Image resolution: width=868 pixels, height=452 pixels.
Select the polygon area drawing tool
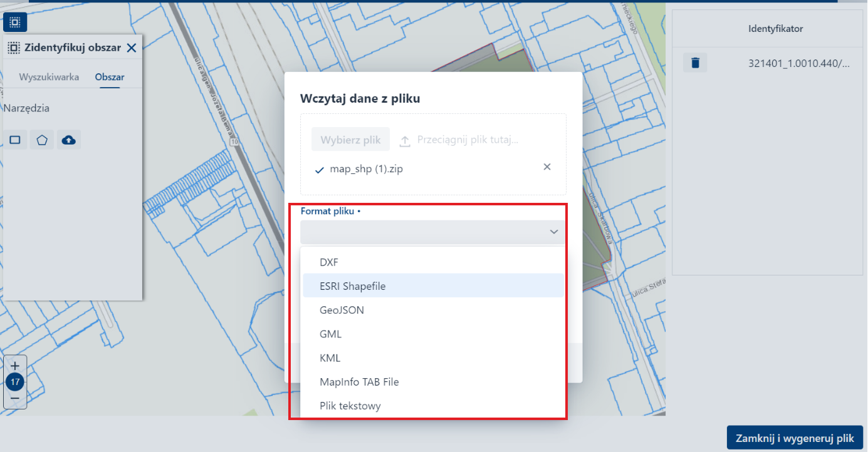pos(42,140)
